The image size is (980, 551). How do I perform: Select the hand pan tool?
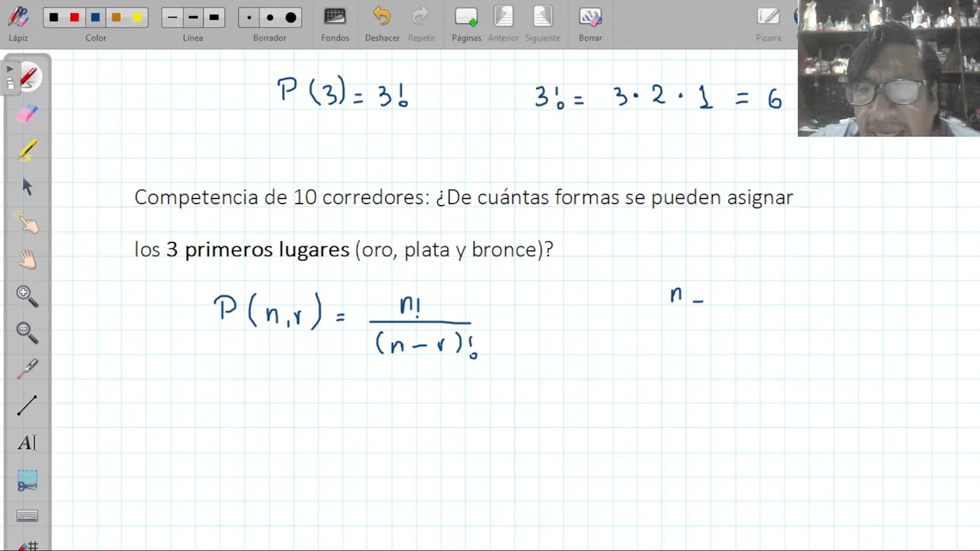(28, 259)
